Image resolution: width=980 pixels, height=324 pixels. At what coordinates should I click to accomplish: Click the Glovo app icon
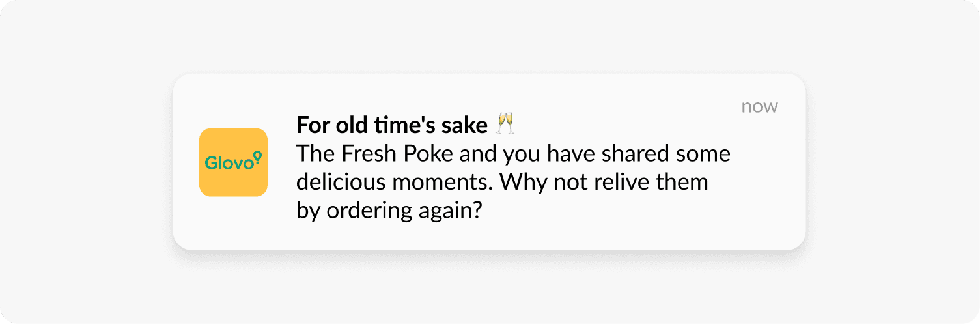point(233,162)
